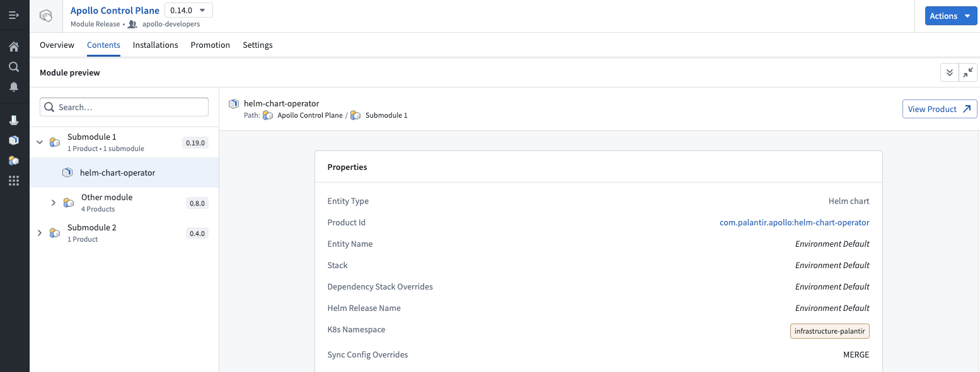The height and width of the screenshot is (372, 980).
Task: Select helm-chart-operator in the module tree
Action: (124, 172)
